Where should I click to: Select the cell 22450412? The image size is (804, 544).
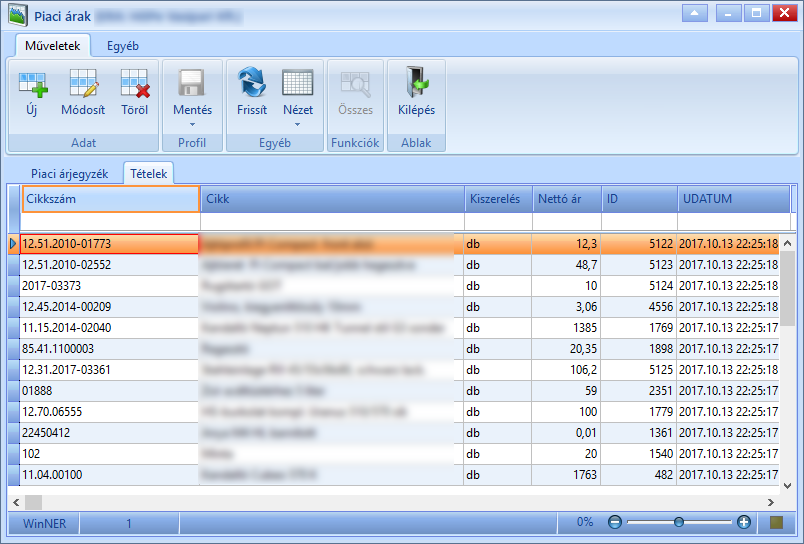coord(109,433)
